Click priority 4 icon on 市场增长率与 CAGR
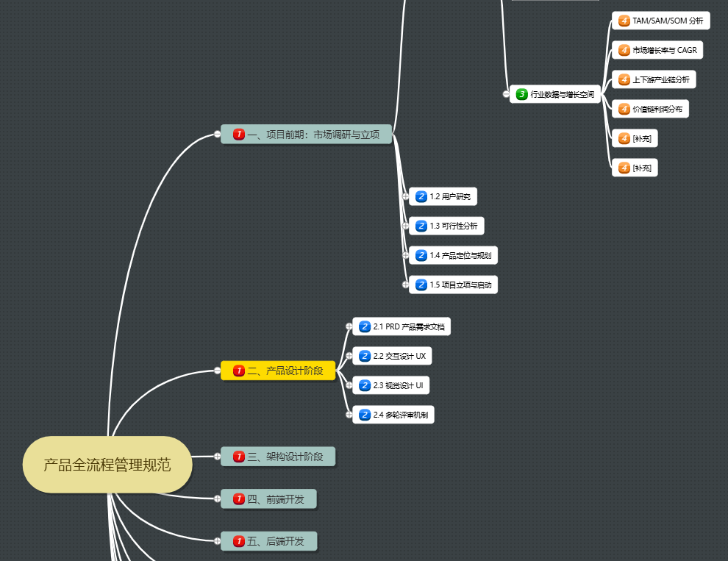The image size is (728, 561). (x=624, y=50)
